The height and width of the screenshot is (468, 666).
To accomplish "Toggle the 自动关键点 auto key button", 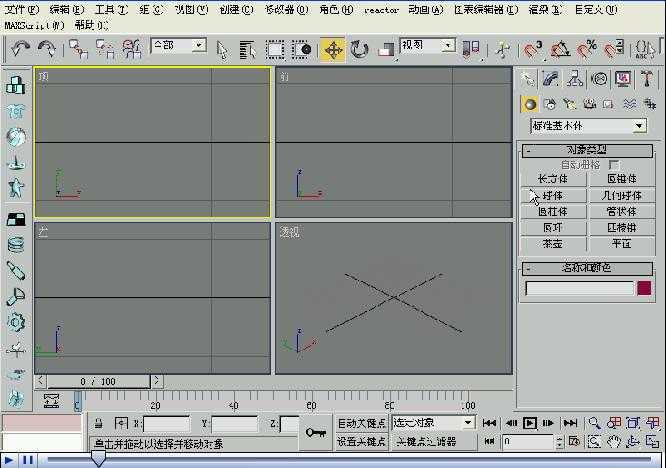I will pos(361,423).
